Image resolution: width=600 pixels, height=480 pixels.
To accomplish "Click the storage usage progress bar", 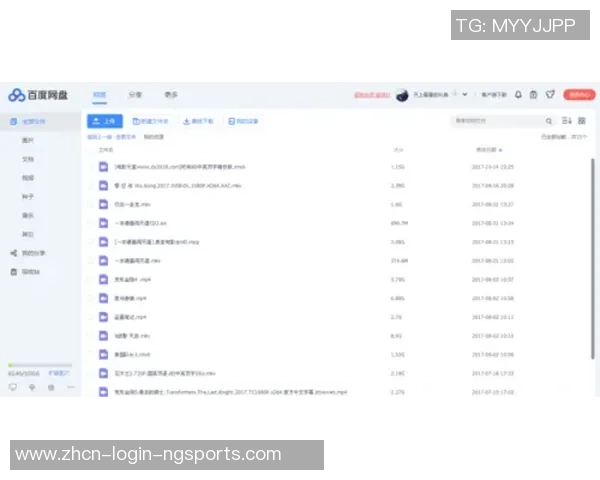I will click(x=40, y=365).
